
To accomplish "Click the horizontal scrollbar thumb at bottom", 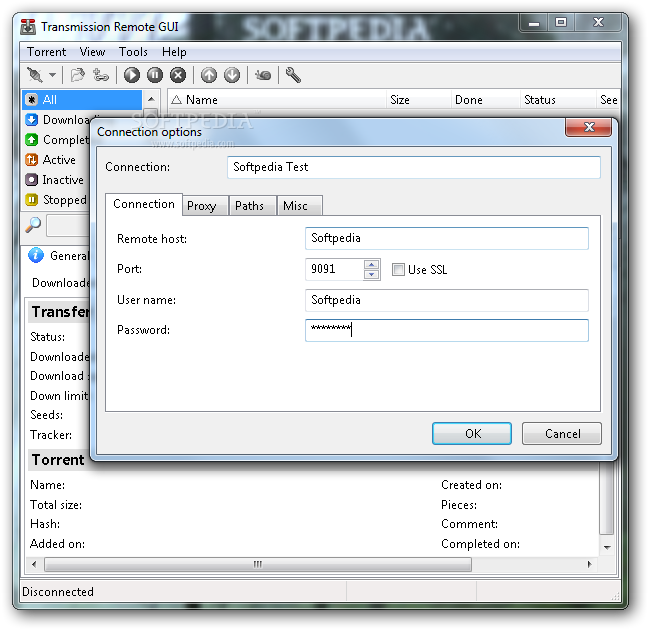I will (x=258, y=564).
